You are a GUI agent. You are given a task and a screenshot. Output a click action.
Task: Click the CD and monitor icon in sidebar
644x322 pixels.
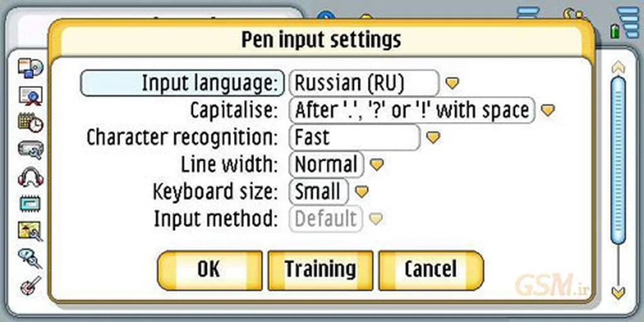pos(30,68)
